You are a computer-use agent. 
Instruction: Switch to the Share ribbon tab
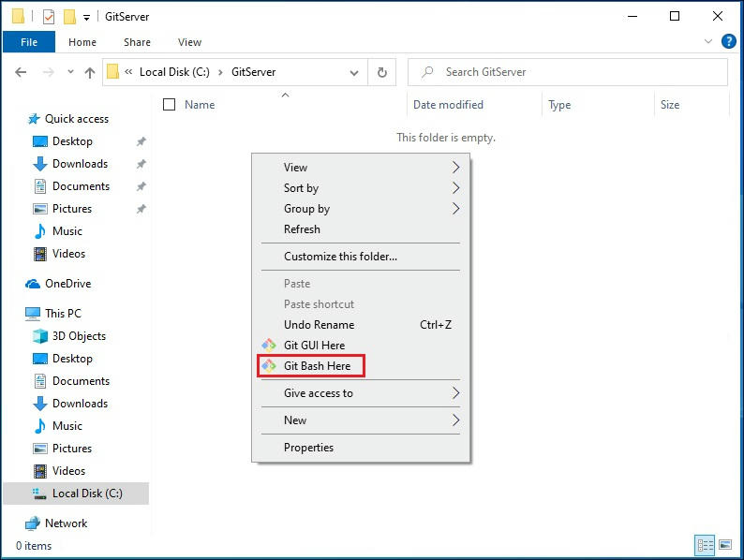click(137, 42)
